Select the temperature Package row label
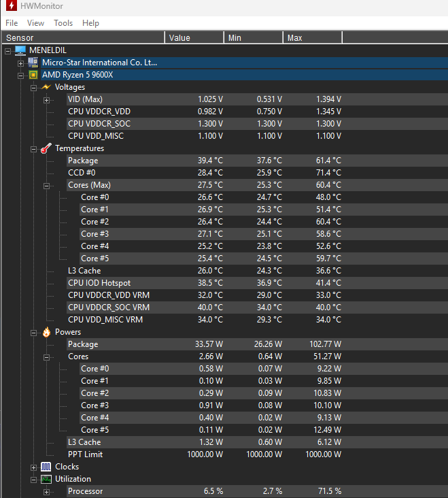Image resolution: width=448 pixels, height=498 pixels. coord(83,161)
